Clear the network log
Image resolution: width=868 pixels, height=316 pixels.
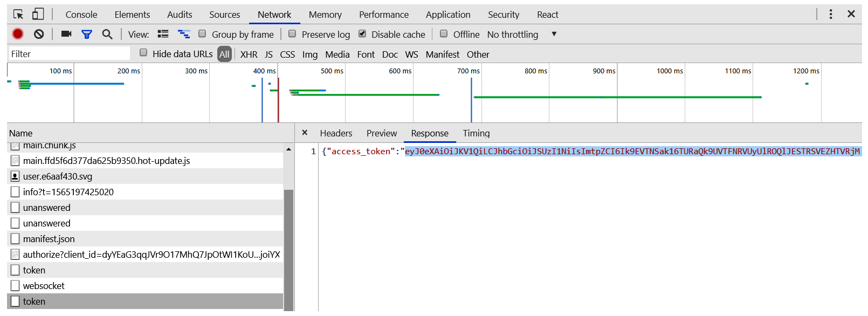coord(39,34)
